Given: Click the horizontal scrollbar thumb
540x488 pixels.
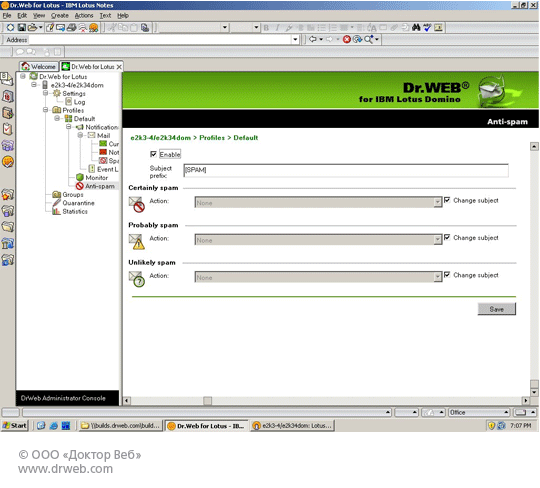Looking at the screenshot, I should [207, 401].
